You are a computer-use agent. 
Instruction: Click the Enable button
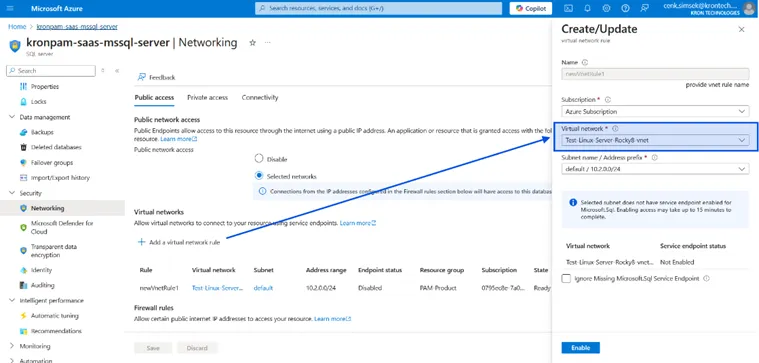click(x=580, y=348)
